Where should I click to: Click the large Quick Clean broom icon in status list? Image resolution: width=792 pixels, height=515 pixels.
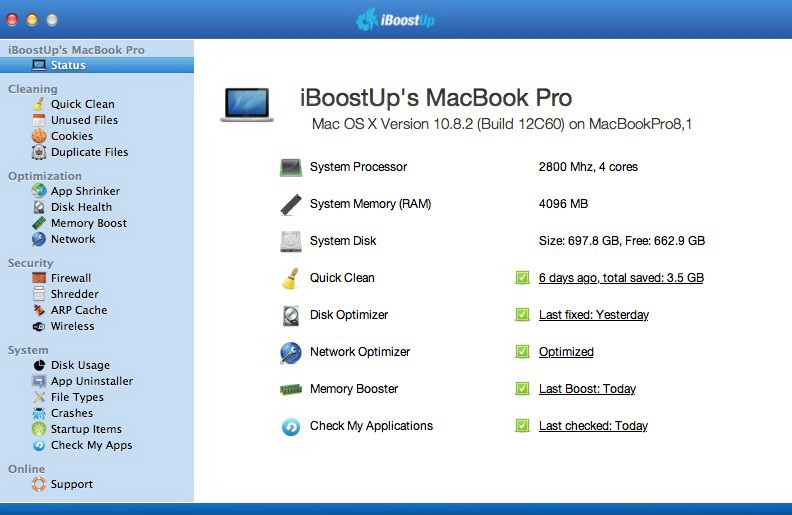pos(290,278)
